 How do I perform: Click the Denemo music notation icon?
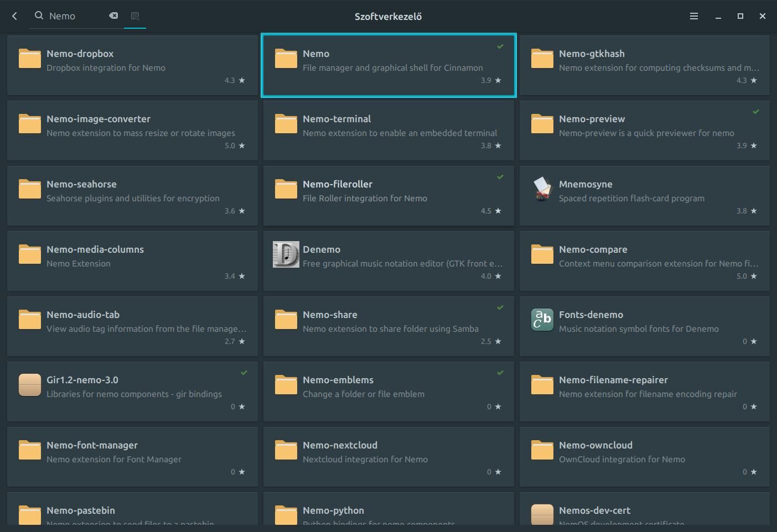coord(286,254)
